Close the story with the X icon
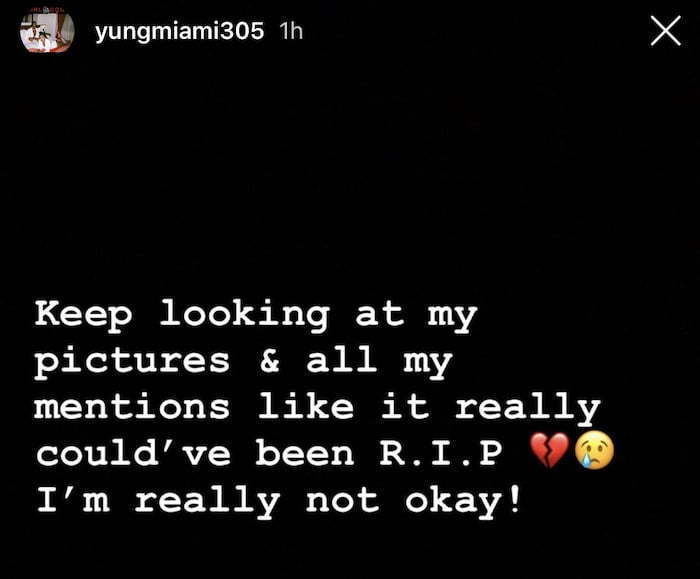Image resolution: width=700 pixels, height=579 pixels. (666, 31)
